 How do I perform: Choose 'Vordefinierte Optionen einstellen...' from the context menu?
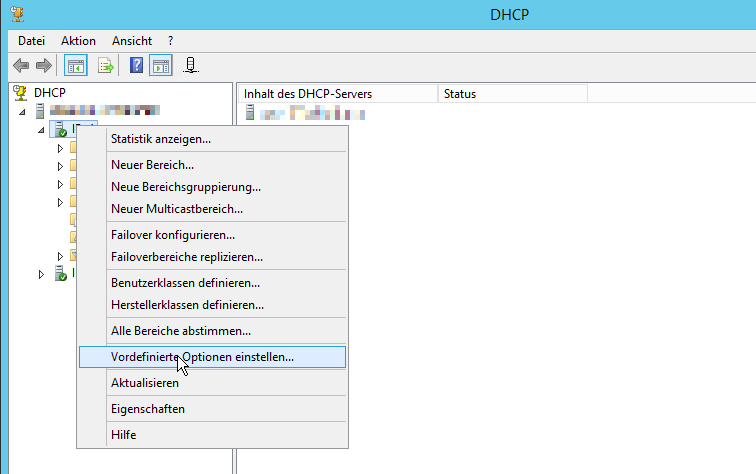(x=203, y=357)
